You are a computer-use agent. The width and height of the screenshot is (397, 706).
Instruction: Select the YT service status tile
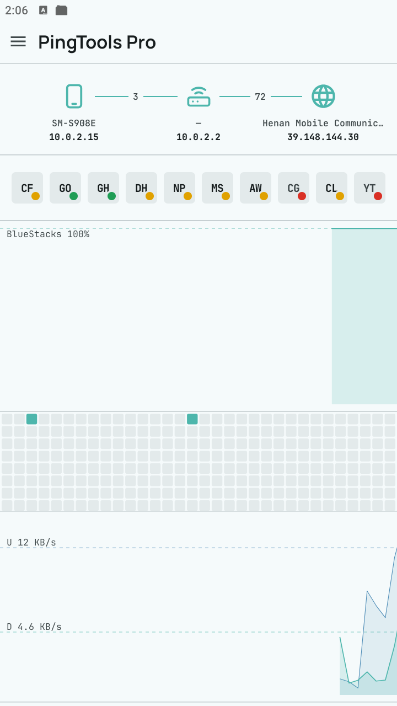(370, 188)
